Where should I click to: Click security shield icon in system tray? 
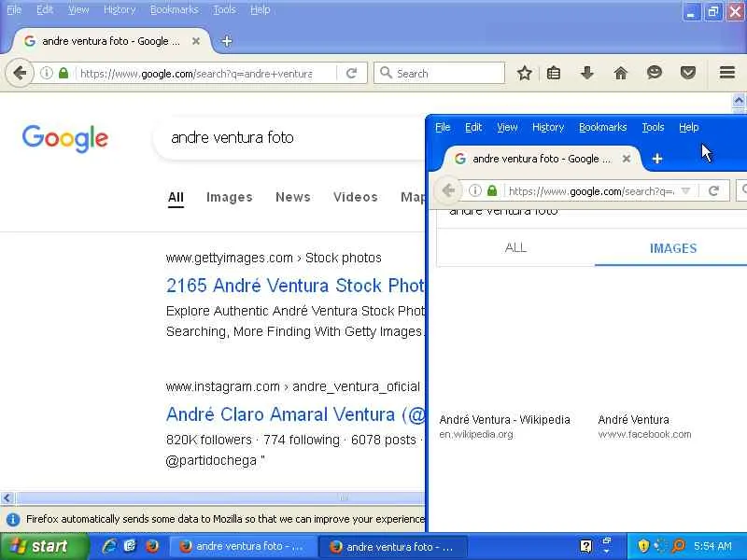tap(643, 546)
